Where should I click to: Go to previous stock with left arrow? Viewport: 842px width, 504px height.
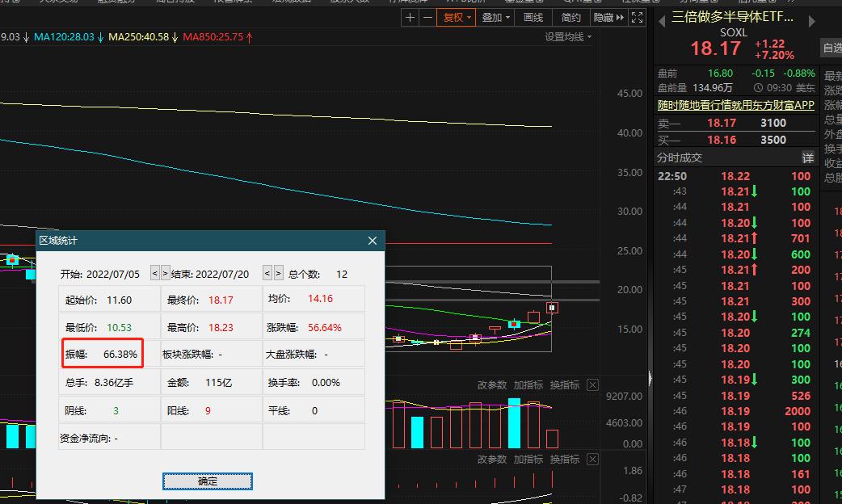click(x=662, y=22)
